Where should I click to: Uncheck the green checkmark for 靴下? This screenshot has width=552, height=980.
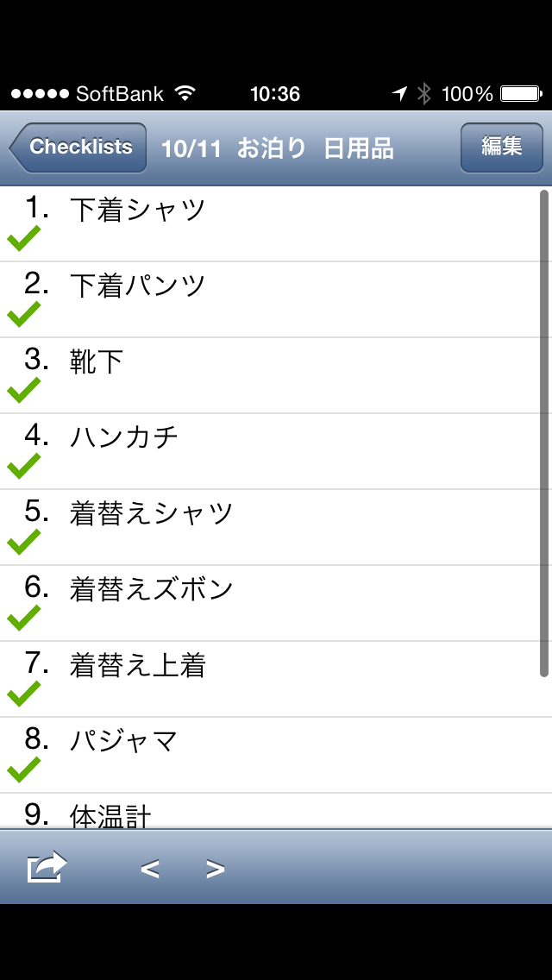pos(24,390)
